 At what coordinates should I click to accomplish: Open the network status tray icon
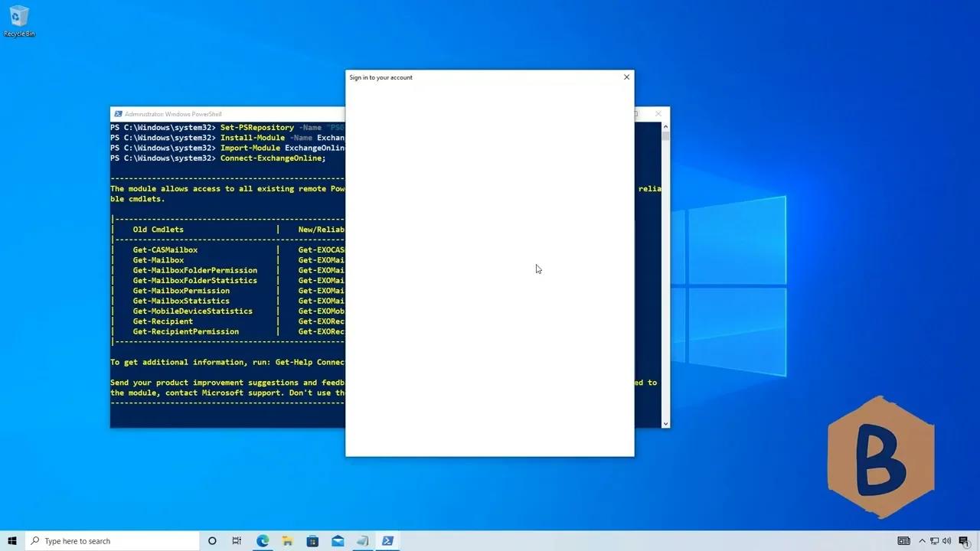[x=934, y=541]
